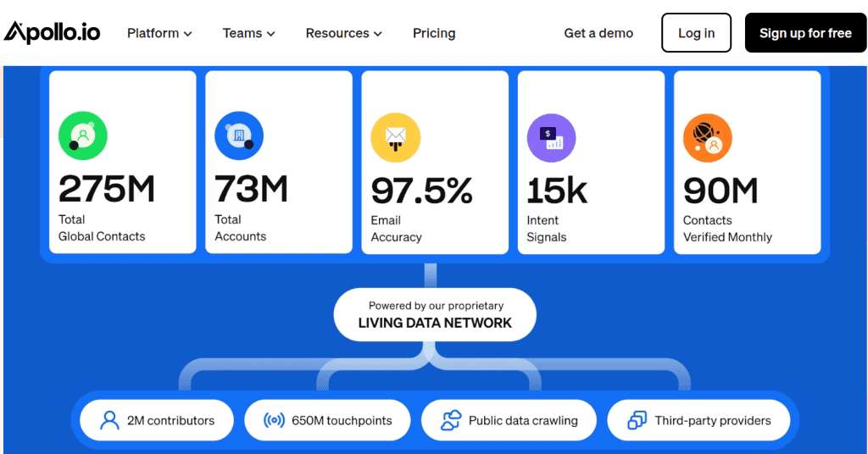Image resolution: width=868 pixels, height=454 pixels.
Task: Click the blue Total Accounts building icon
Action: 239,136
